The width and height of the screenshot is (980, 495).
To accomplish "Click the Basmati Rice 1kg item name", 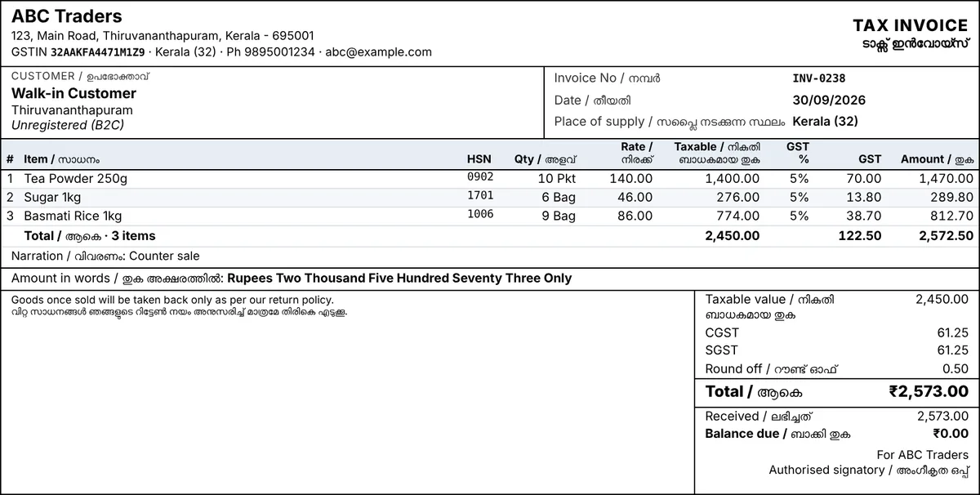I will pos(73,216).
